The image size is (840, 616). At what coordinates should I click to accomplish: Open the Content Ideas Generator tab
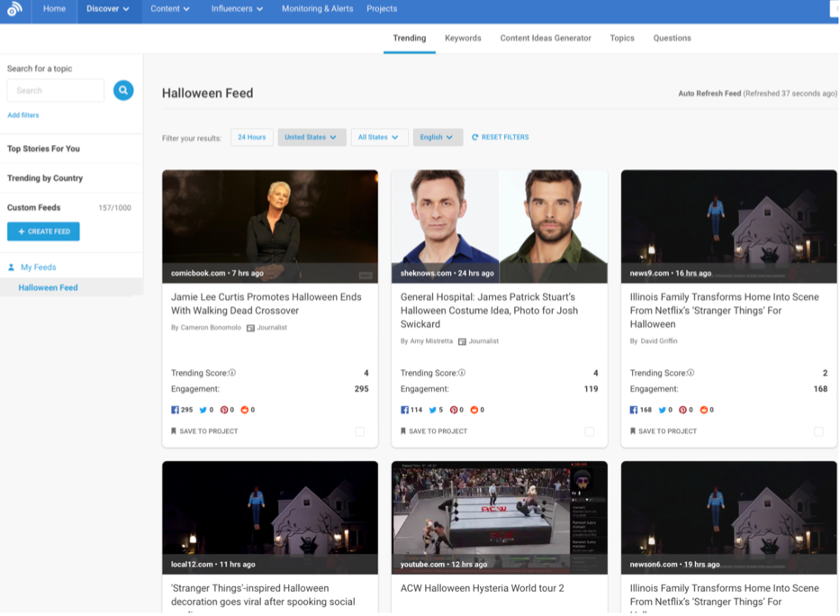click(x=546, y=38)
